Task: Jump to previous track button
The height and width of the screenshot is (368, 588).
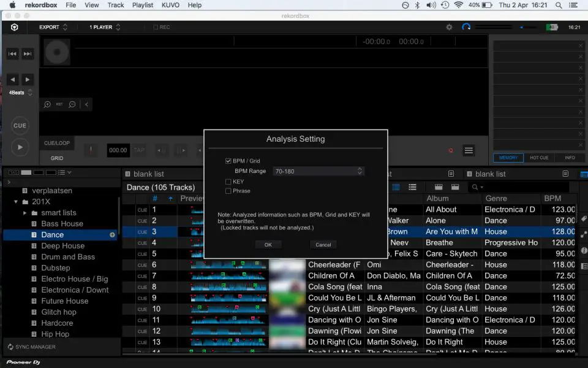Action: click(12, 54)
